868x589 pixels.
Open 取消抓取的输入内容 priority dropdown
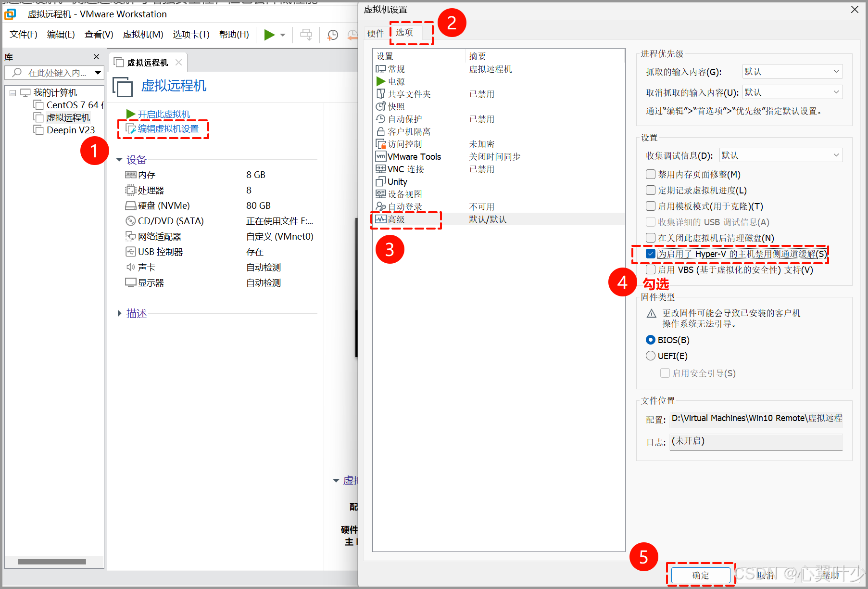(793, 92)
